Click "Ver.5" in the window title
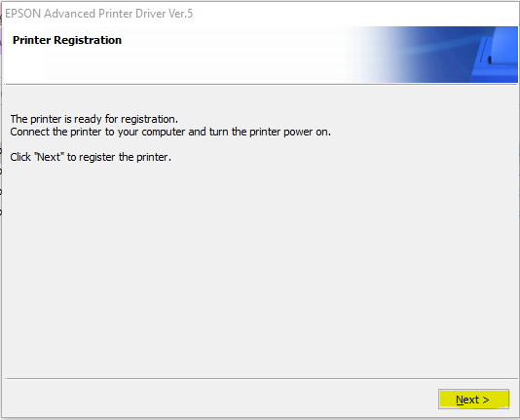 (180, 14)
